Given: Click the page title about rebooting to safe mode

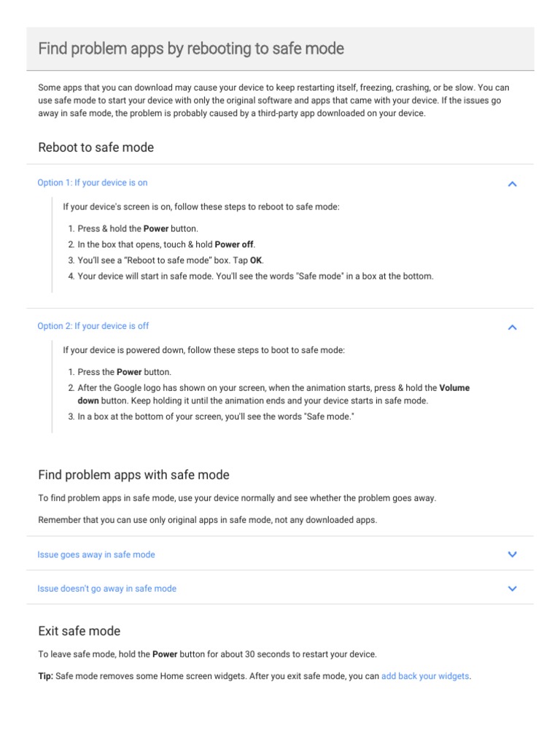Looking at the screenshot, I should (191, 49).
